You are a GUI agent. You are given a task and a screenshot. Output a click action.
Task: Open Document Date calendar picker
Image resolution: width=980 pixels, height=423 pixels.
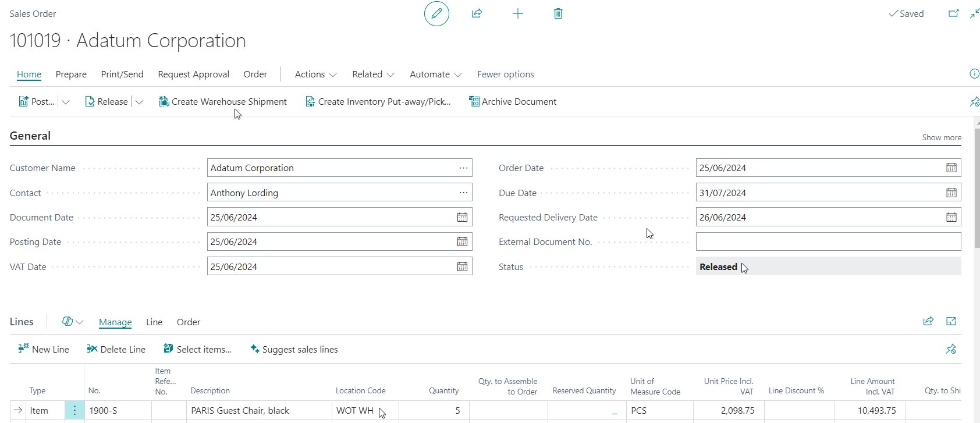click(x=463, y=217)
